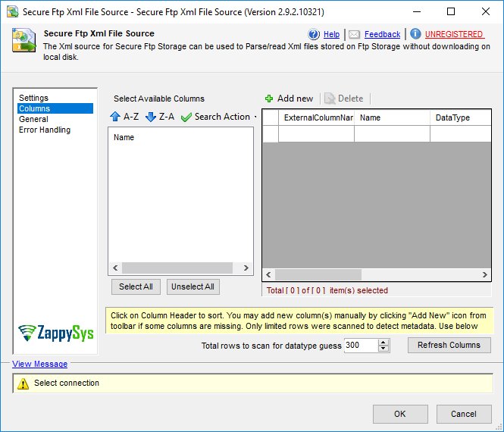Click the Delete toolbar button

pyautogui.click(x=344, y=99)
